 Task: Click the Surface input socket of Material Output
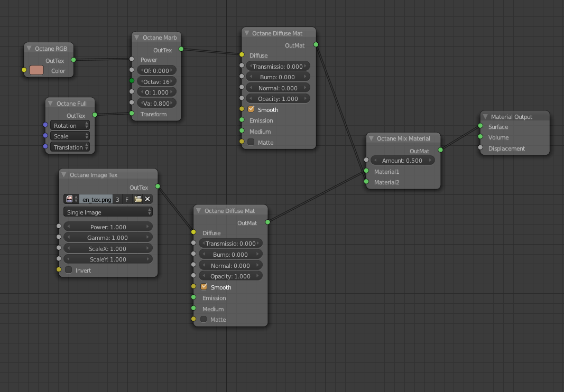point(480,126)
